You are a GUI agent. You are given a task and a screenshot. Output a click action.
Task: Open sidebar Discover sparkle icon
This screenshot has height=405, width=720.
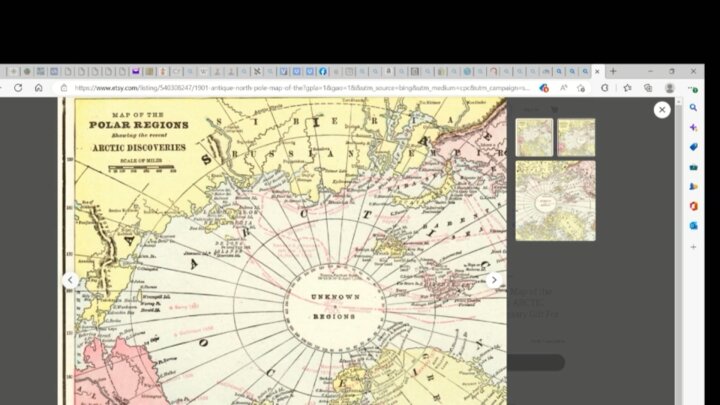coord(693,127)
